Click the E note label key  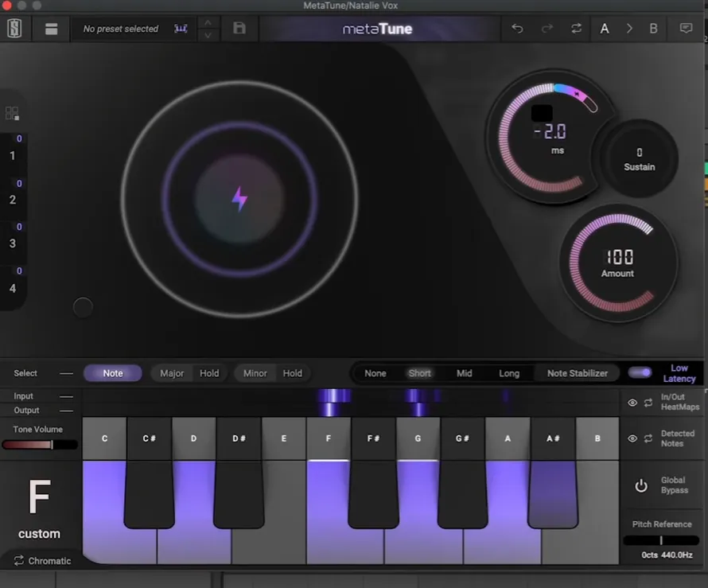pyautogui.click(x=283, y=438)
